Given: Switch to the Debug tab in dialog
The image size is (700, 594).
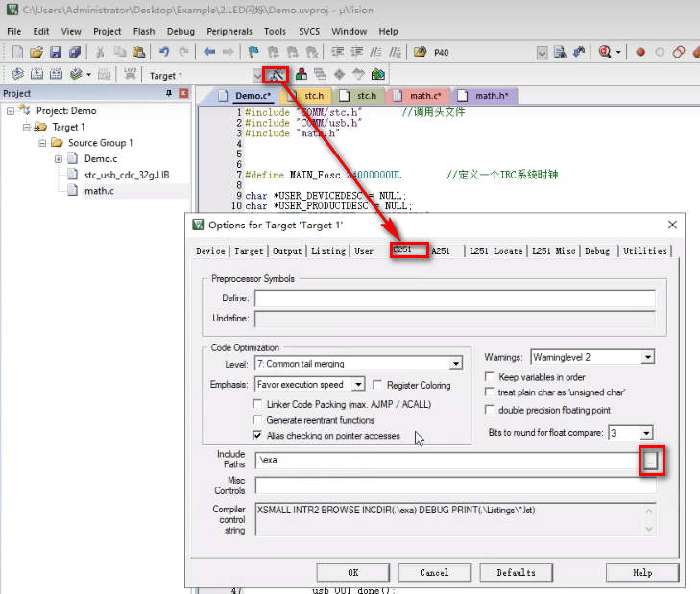Looking at the screenshot, I should pyautogui.click(x=597, y=251).
